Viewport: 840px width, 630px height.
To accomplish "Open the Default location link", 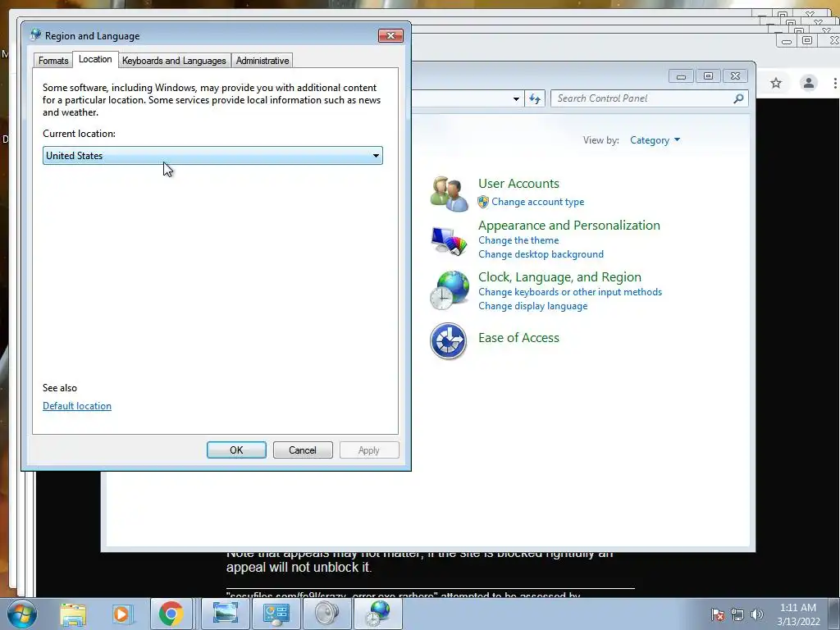I will pos(77,406).
